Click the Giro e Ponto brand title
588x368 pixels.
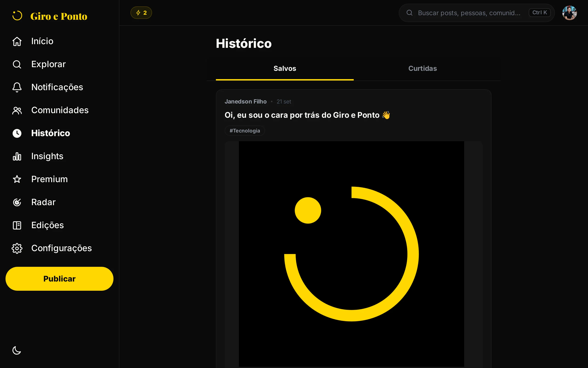[59, 16]
